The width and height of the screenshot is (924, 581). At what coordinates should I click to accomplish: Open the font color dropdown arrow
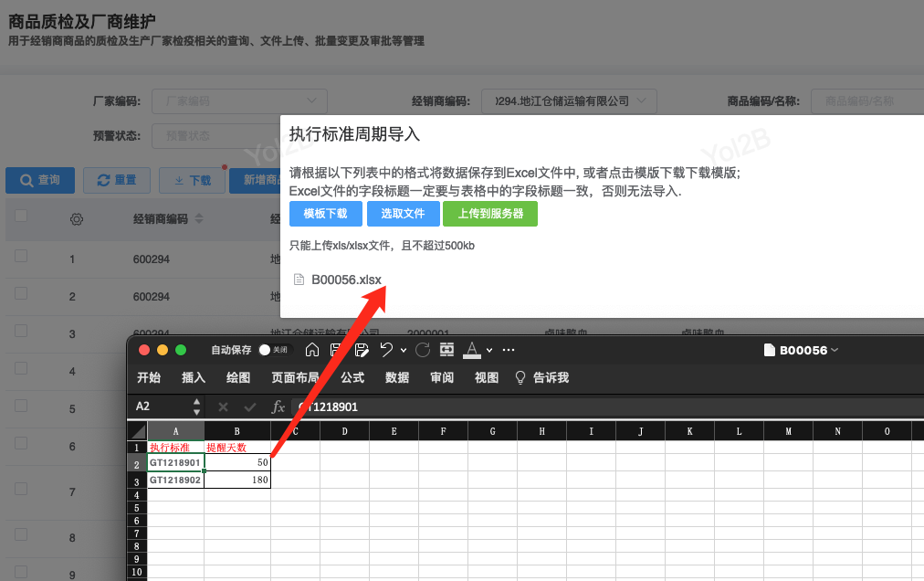pyautogui.click(x=489, y=351)
